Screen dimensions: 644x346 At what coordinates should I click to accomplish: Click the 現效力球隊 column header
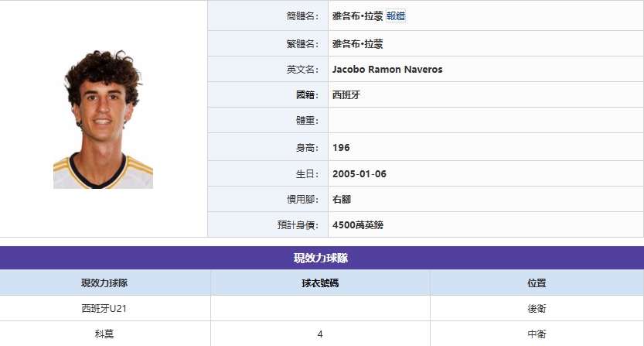[104, 283]
